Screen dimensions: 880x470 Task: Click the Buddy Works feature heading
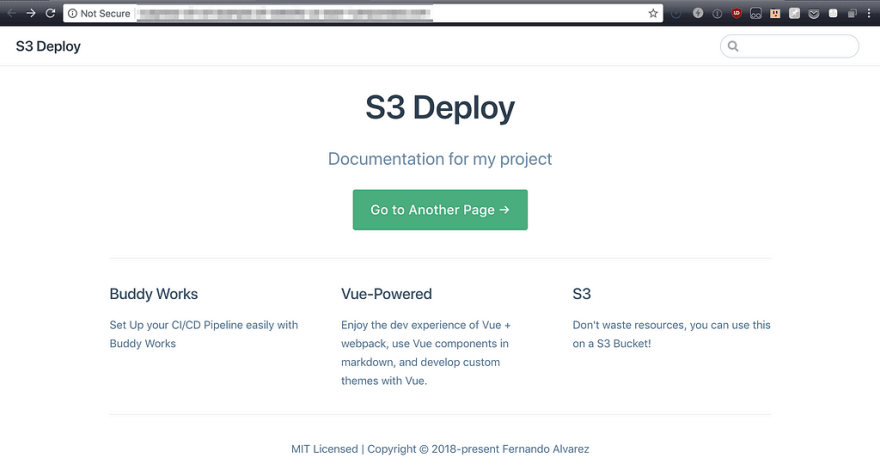point(154,294)
